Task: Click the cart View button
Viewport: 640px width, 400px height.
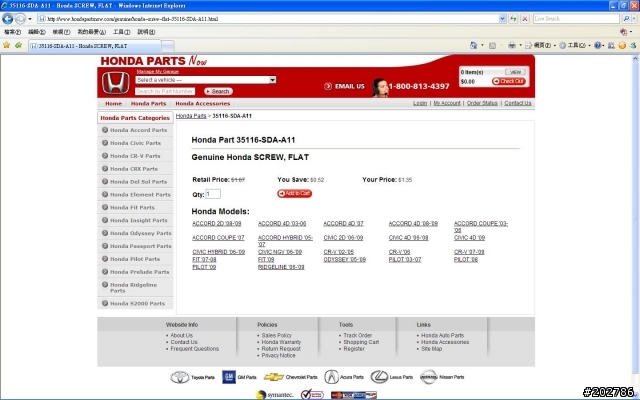Action: coord(515,72)
